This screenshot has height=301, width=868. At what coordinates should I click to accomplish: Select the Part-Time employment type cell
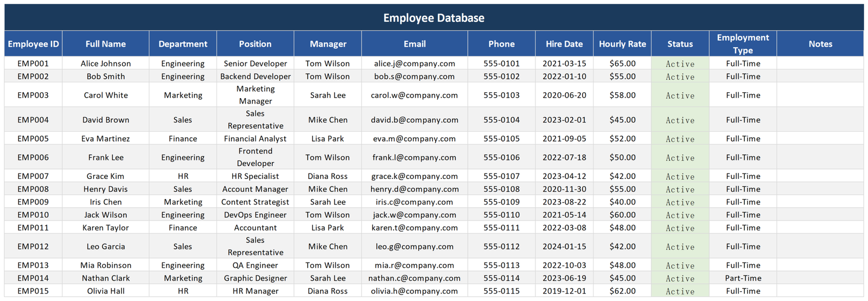(743, 278)
